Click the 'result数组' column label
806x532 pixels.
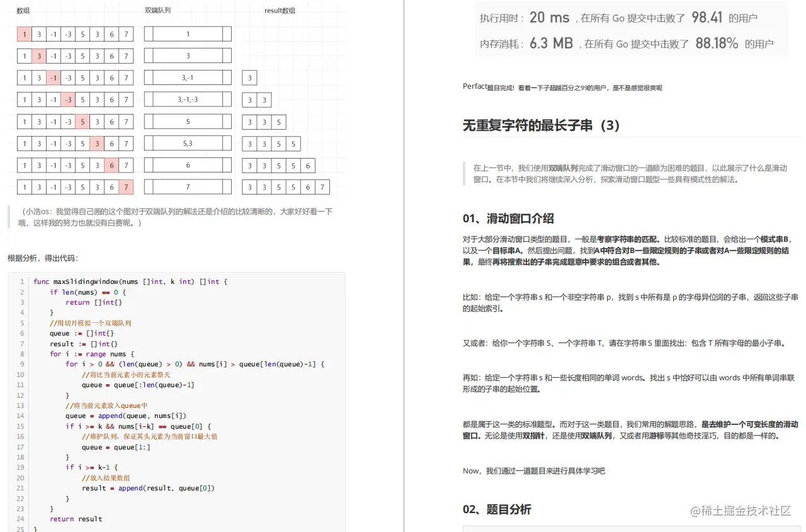click(280, 11)
